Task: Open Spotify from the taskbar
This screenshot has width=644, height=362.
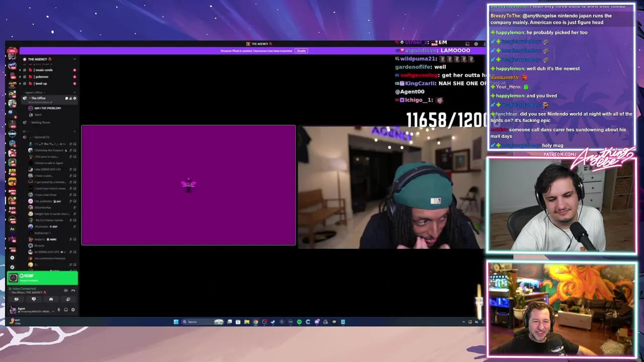Action: [x=299, y=322]
